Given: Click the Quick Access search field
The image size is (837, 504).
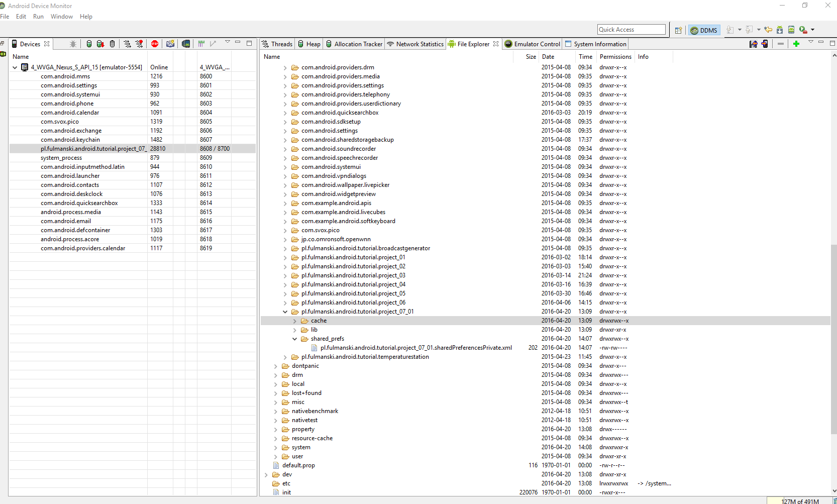Looking at the screenshot, I should [x=632, y=30].
